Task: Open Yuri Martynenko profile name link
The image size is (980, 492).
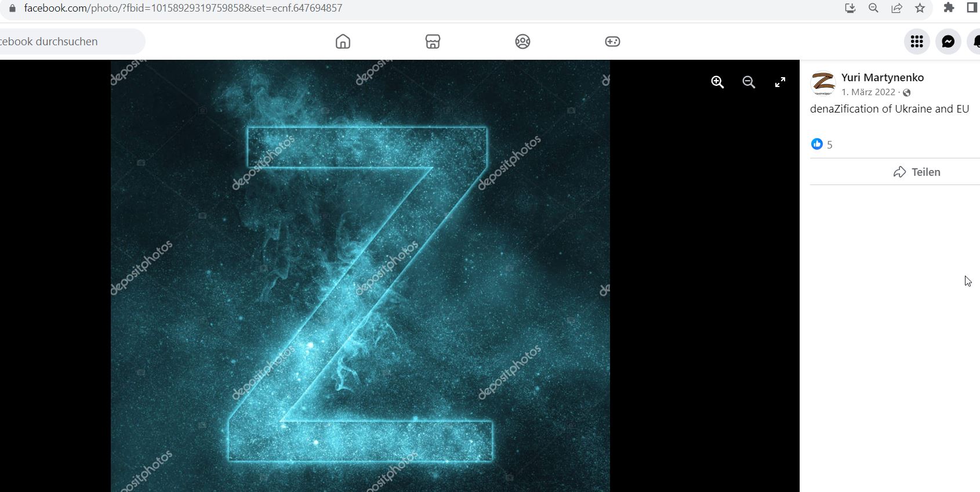Action: (x=883, y=77)
